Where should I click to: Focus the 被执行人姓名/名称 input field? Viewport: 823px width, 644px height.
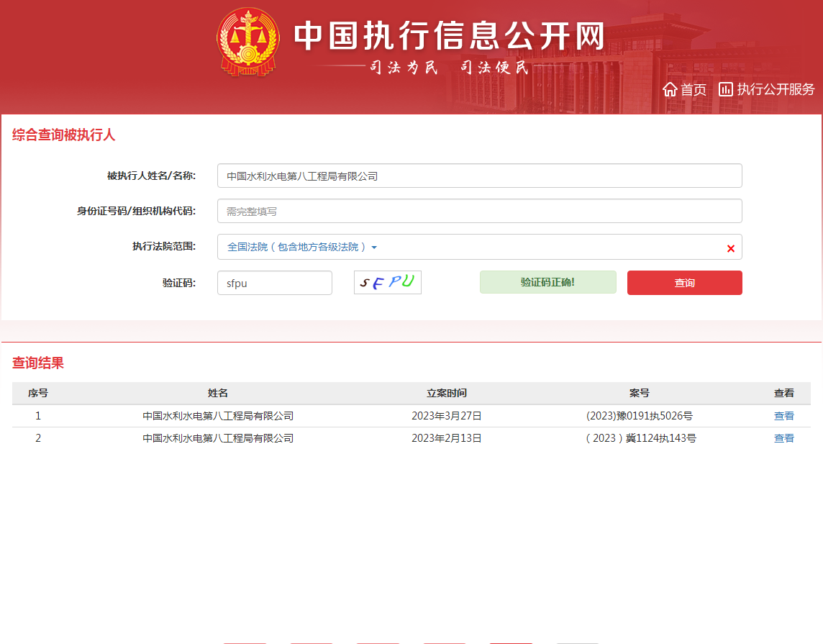[480, 176]
